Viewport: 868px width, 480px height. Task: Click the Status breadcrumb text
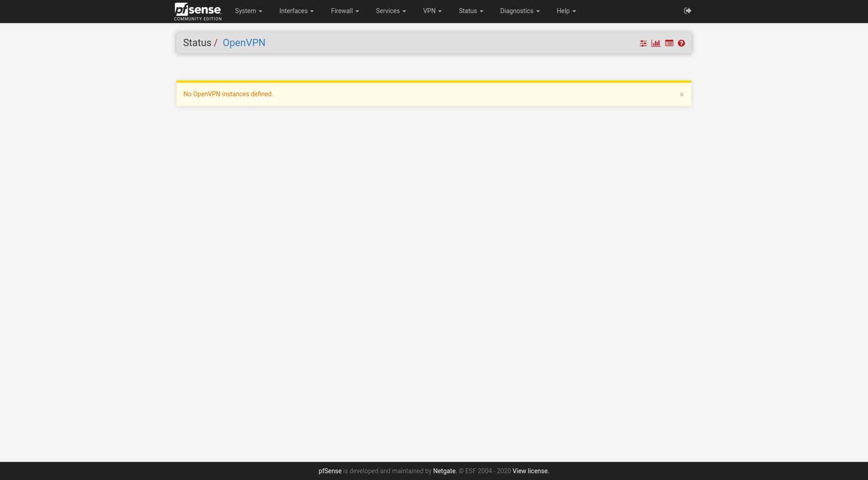coord(197,43)
